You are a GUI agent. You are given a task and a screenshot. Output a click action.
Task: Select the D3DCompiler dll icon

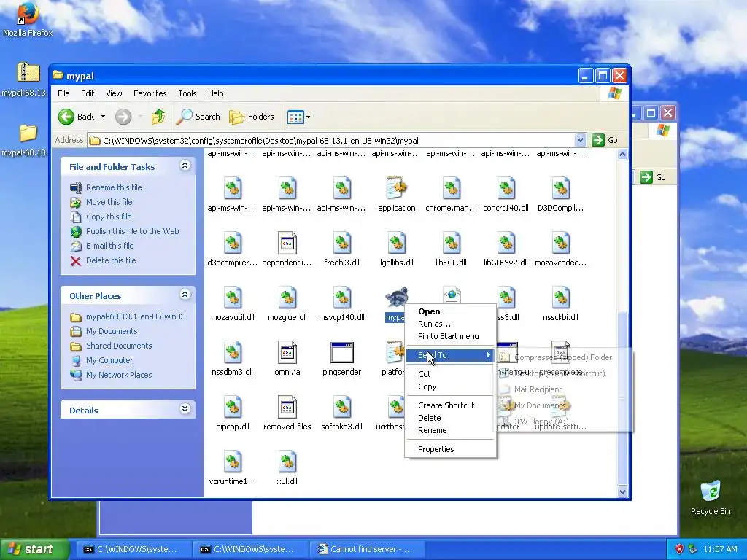pyautogui.click(x=561, y=189)
